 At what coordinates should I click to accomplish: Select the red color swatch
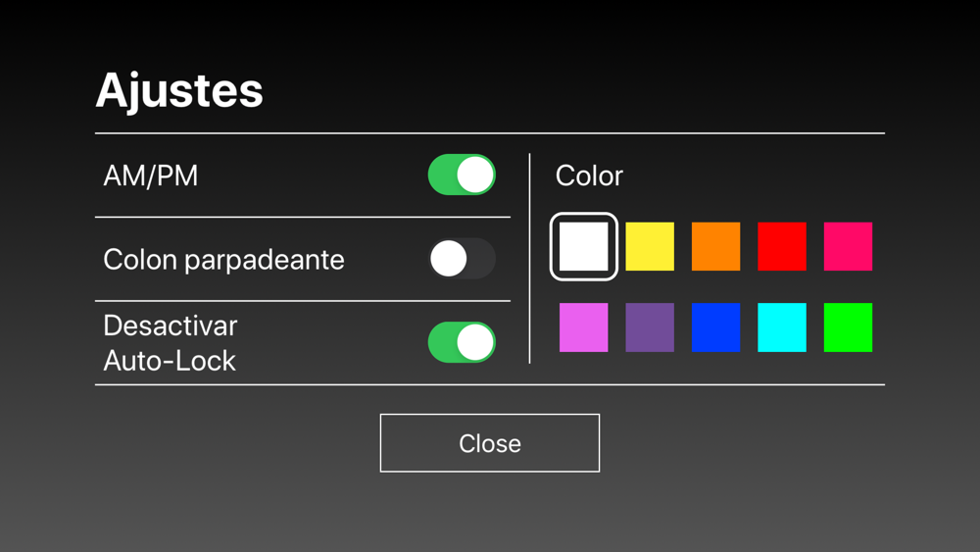pyautogui.click(x=782, y=246)
